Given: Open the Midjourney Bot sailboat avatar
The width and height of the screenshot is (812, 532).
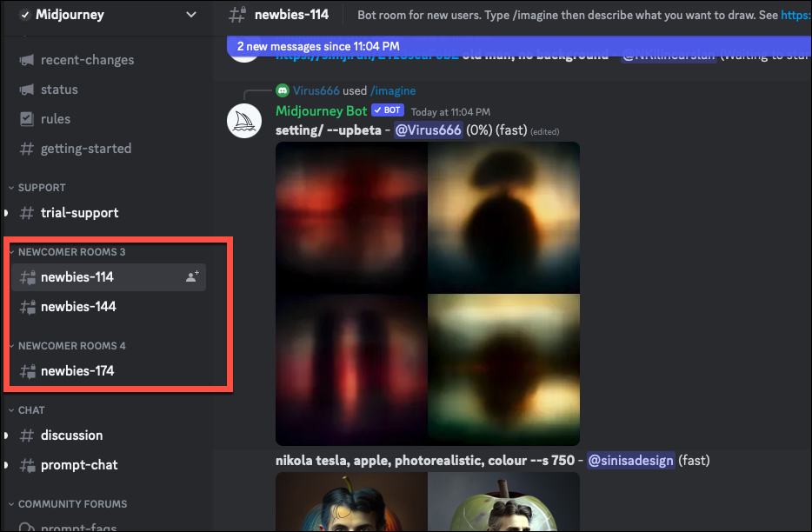Looking at the screenshot, I should pos(244,121).
